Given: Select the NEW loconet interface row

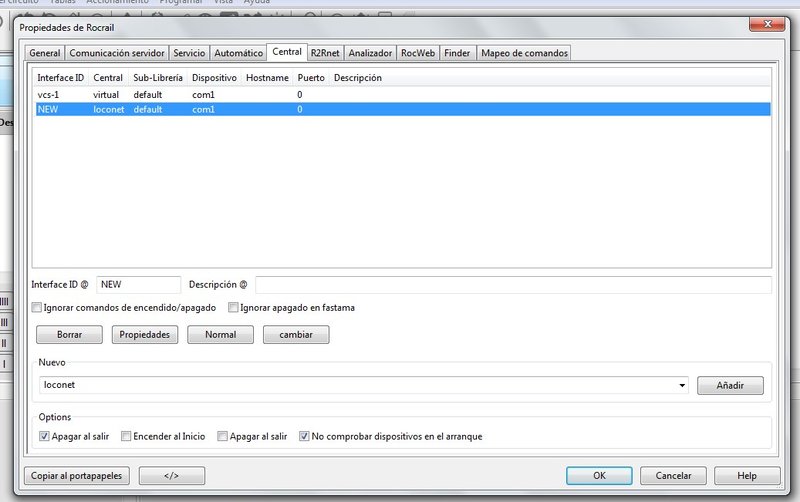Looking at the screenshot, I should (403, 109).
